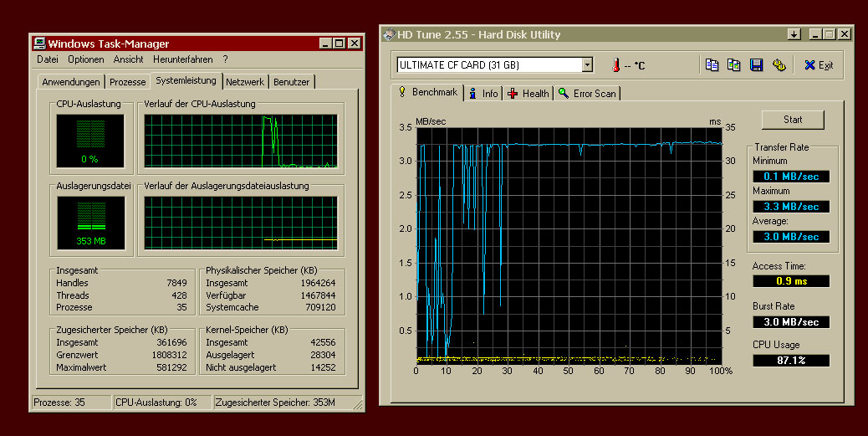Click the Verfügbar value 1467844
This screenshot has height=436, width=868.
tap(319, 295)
